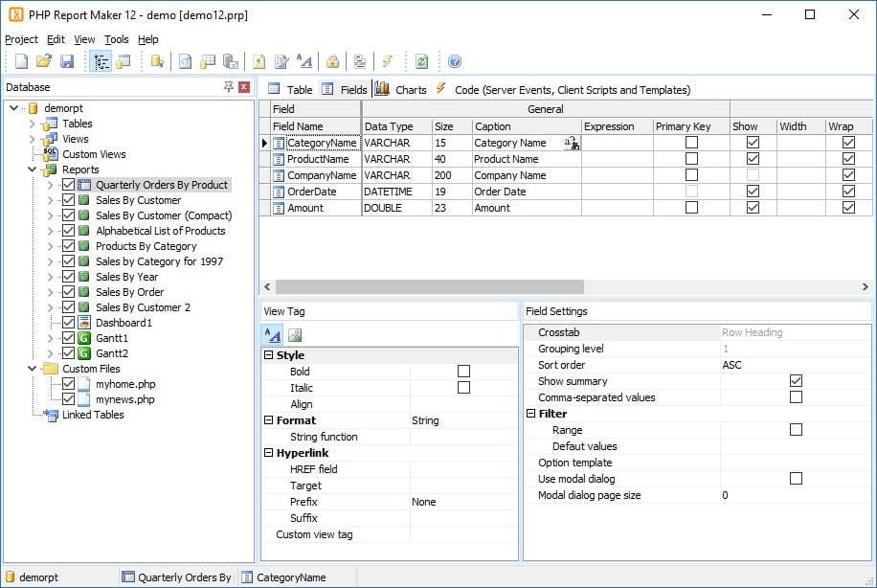Click the green G icon of Gantt1
877x588 pixels.
84,338
